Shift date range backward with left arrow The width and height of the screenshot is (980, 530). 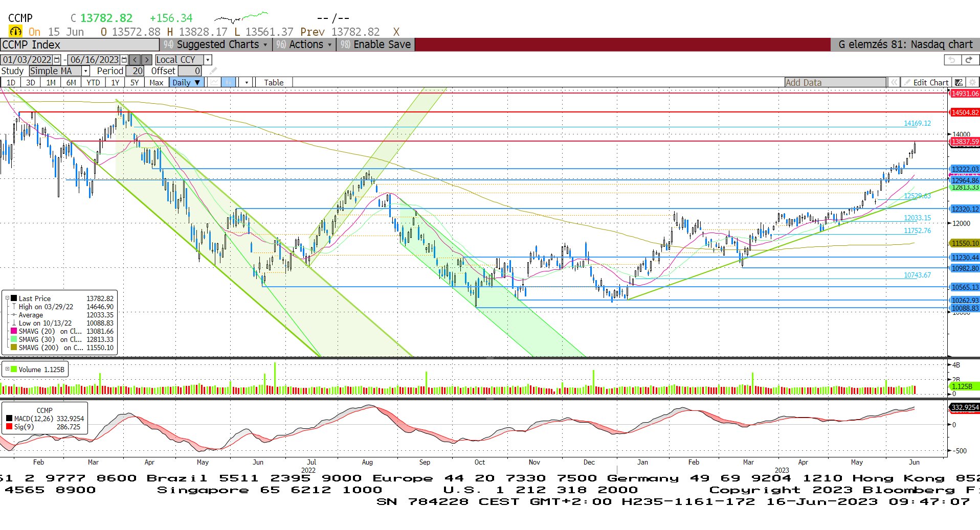pos(135,60)
